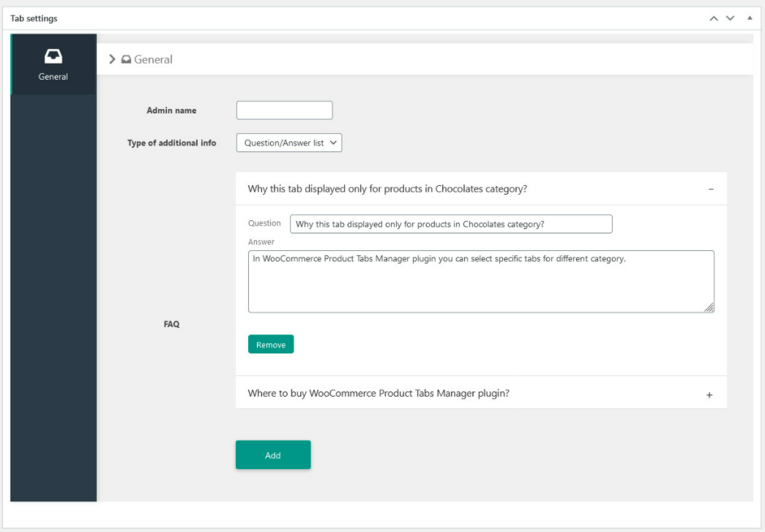Screen dimensions: 765x532
Task: Collapse the Chocolates category question with the minus icon
Action: (x=711, y=190)
